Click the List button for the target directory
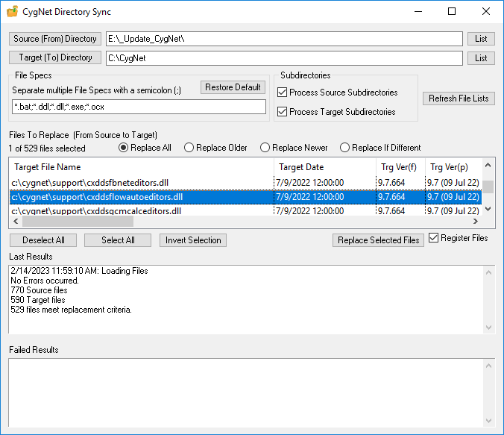The width and height of the screenshot is (504, 435). point(481,58)
